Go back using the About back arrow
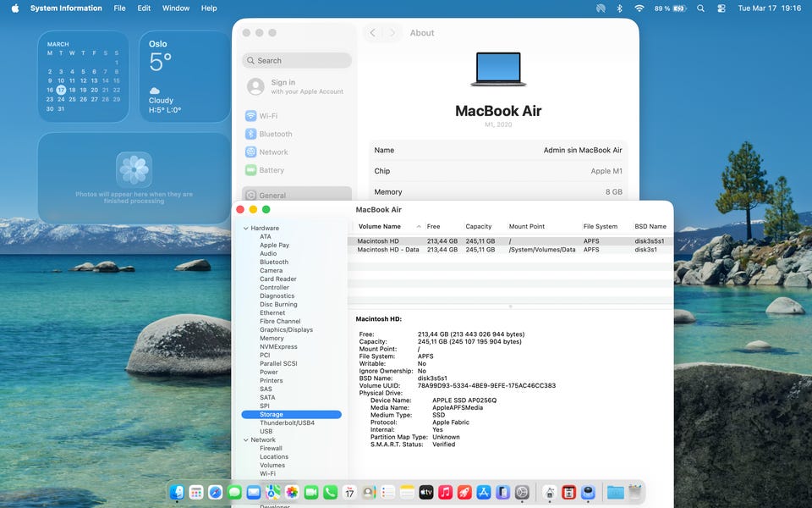The width and height of the screenshot is (812, 508). pos(373,33)
